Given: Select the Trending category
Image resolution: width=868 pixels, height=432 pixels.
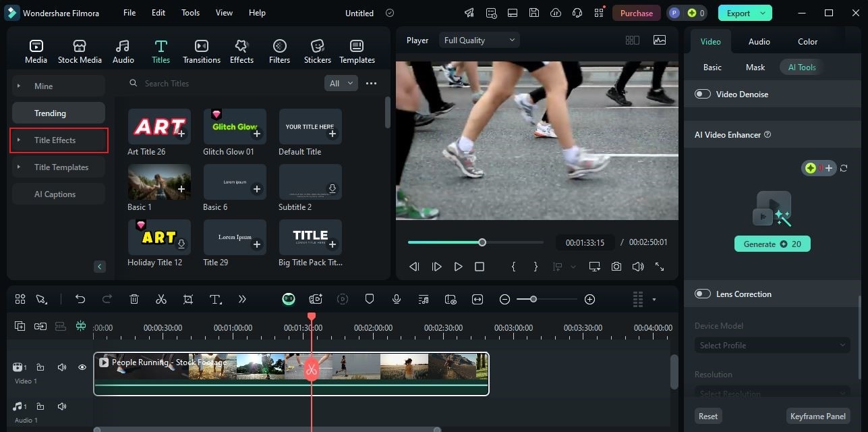Looking at the screenshot, I should 59,113.
